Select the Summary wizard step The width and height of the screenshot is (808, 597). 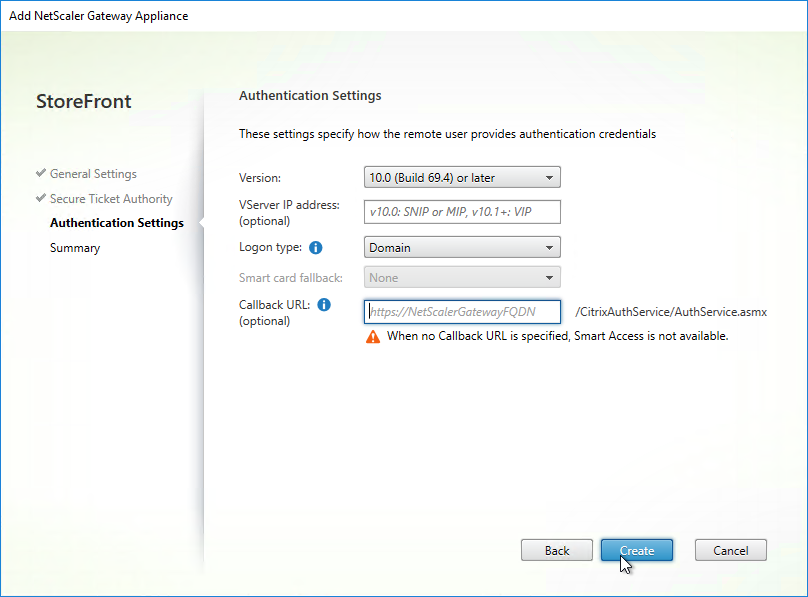pyautogui.click(x=75, y=248)
